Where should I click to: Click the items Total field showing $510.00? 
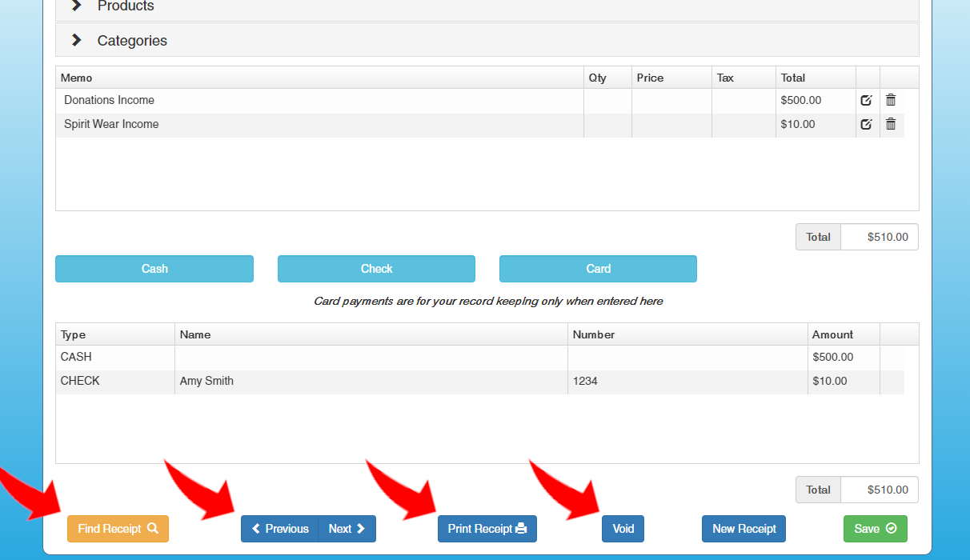[879, 237]
